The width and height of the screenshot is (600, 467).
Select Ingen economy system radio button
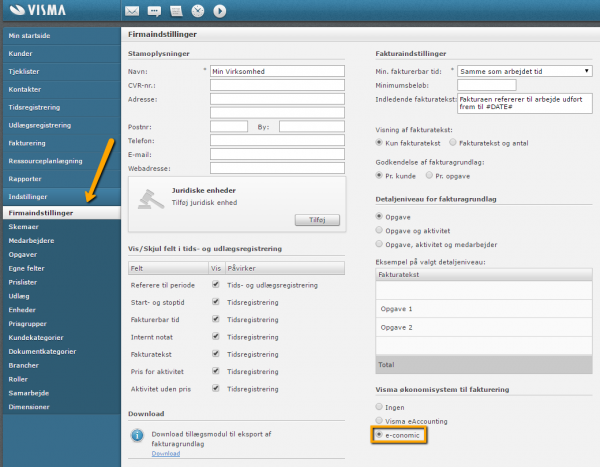coord(379,407)
